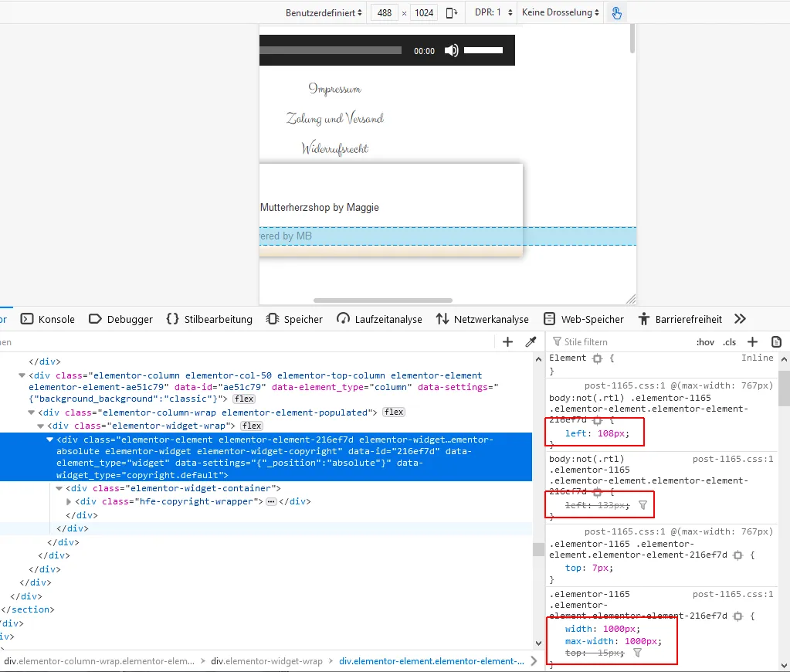Screen dimensions: 790x672
Task: Click the audio progress bar
Action: pos(331,50)
